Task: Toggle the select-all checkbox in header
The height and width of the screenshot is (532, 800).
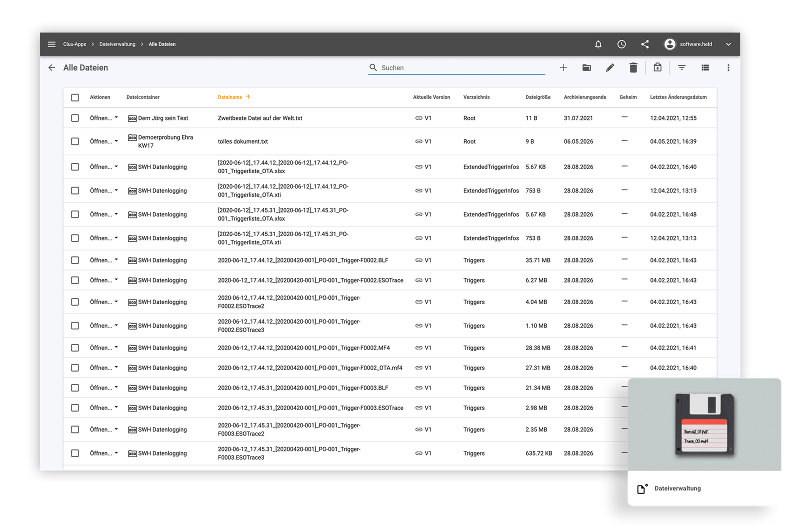Action: coord(75,97)
